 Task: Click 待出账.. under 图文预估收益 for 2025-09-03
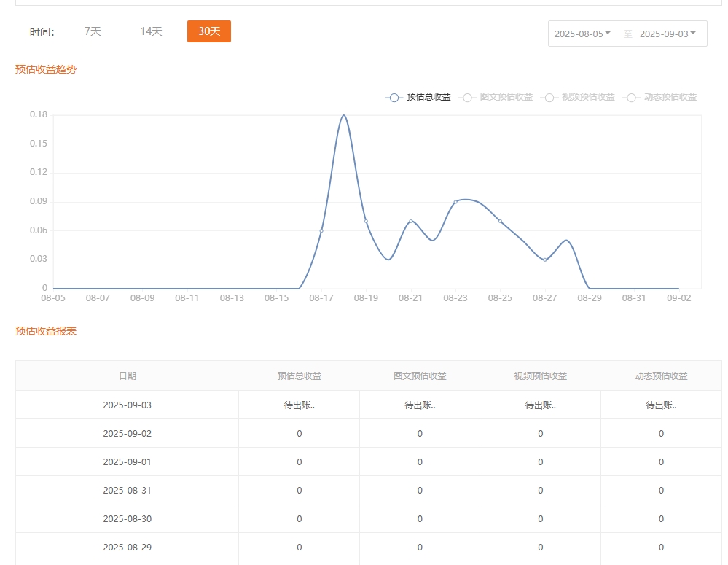click(x=420, y=405)
